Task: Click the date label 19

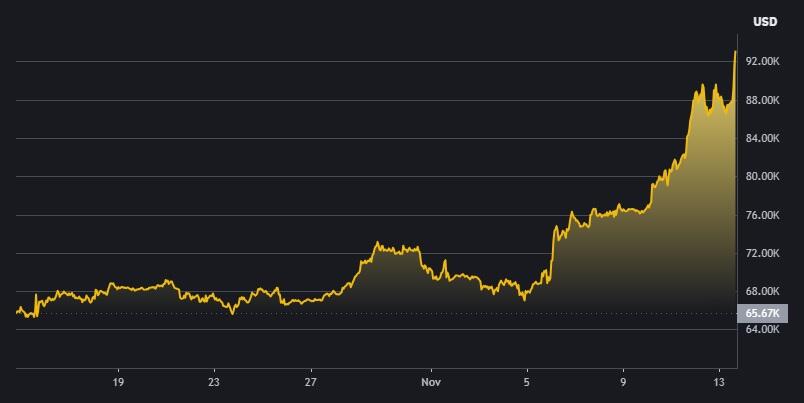Action: [118, 382]
